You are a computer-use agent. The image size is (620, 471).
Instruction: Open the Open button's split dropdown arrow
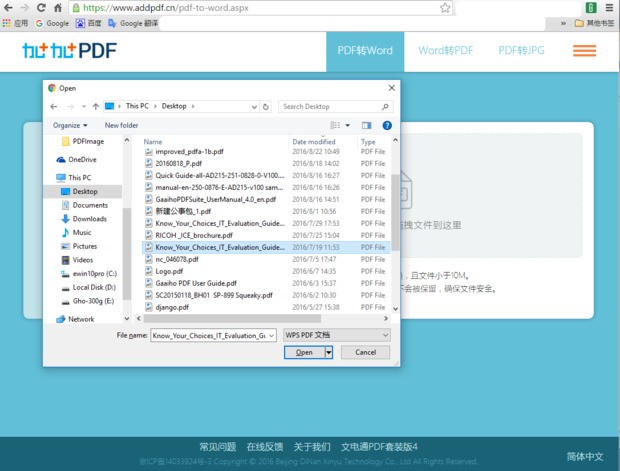329,352
